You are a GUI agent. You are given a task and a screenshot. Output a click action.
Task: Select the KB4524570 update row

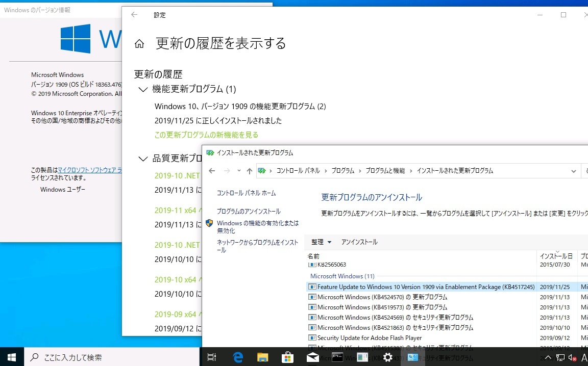tap(446, 297)
